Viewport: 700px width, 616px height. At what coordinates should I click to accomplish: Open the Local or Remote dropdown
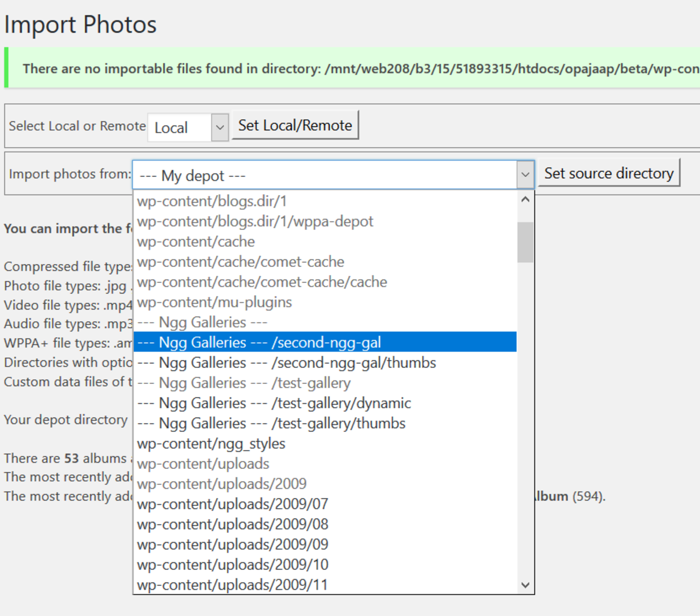tap(219, 127)
